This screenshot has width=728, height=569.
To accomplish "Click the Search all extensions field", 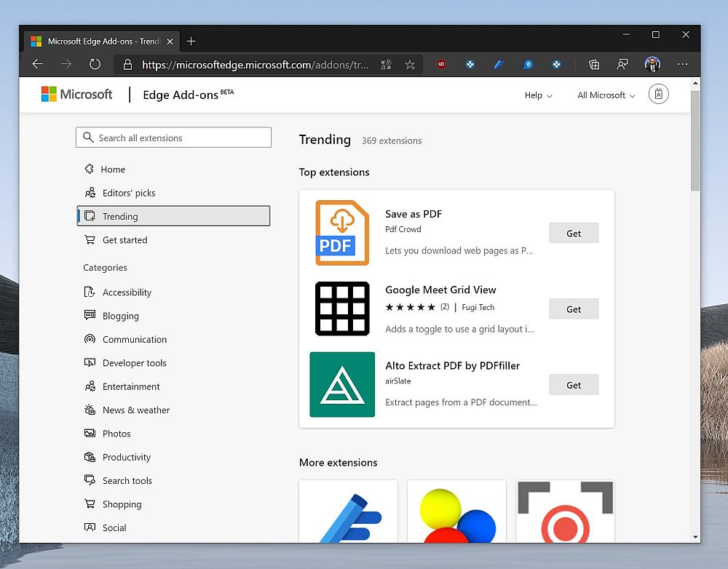I will [173, 138].
